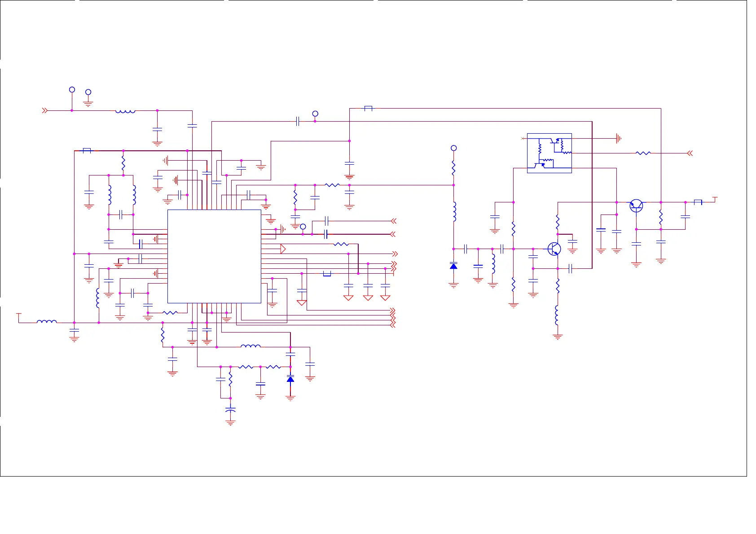Select the resistor between boxed module and right port
Viewport: 756px width, 534px height.
pos(643,153)
